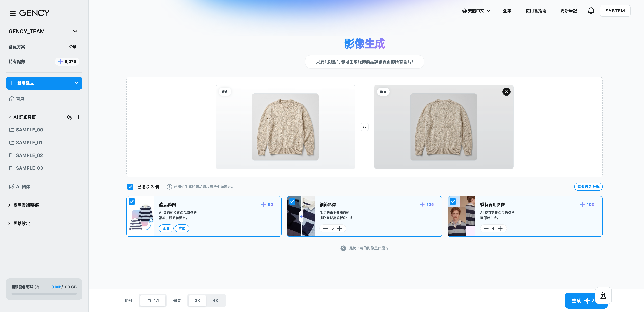Select 4K image quality
The height and width of the screenshot is (312, 644).
[216, 300]
